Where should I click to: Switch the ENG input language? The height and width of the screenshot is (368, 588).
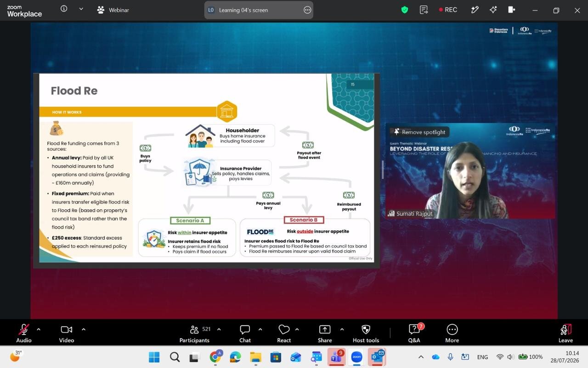click(x=483, y=357)
